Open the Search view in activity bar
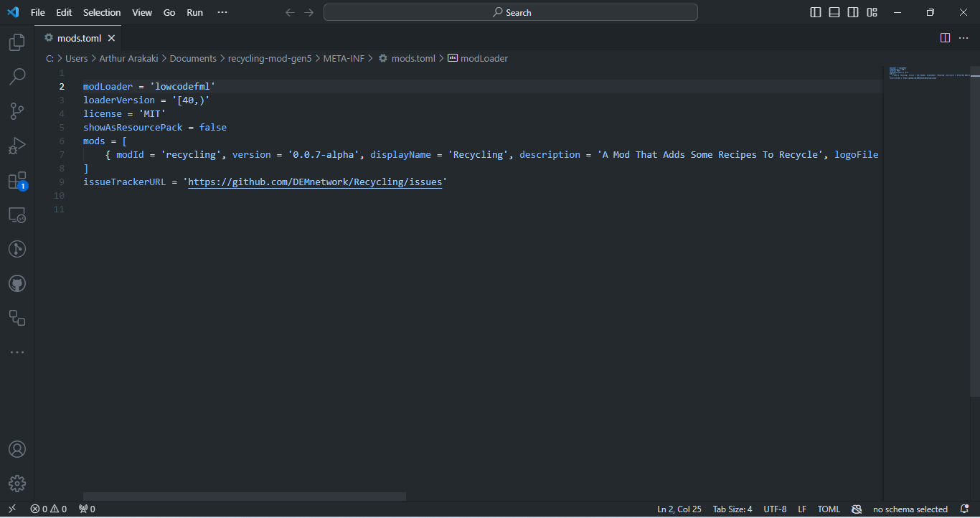 coord(17,77)
